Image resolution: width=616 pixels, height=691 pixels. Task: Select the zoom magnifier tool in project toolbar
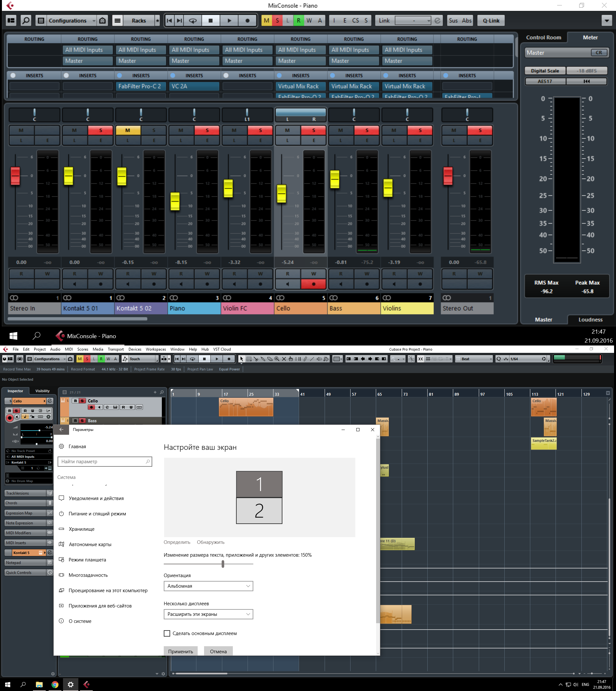click(277, 359)
